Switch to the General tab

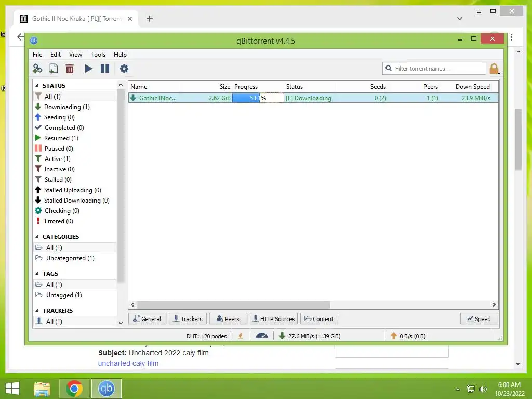(x=147, y=319)
